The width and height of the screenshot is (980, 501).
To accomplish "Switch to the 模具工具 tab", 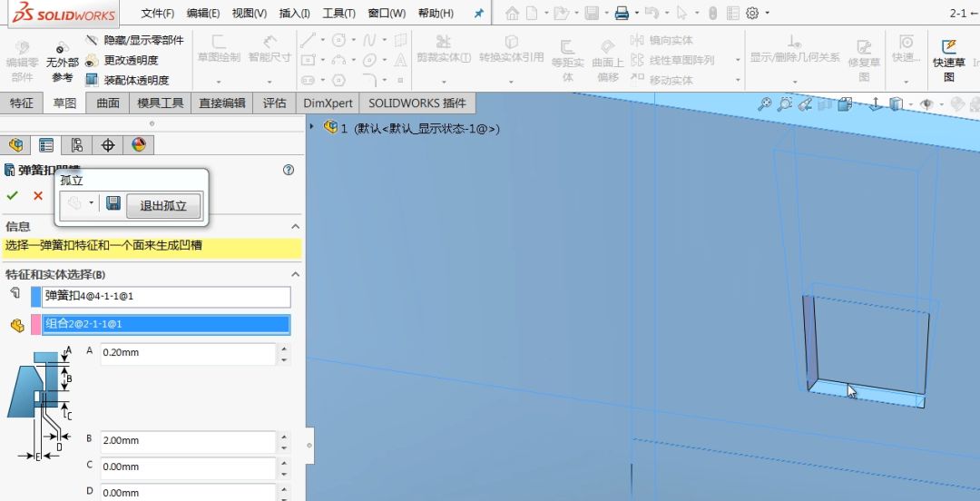I will (160, 103).
